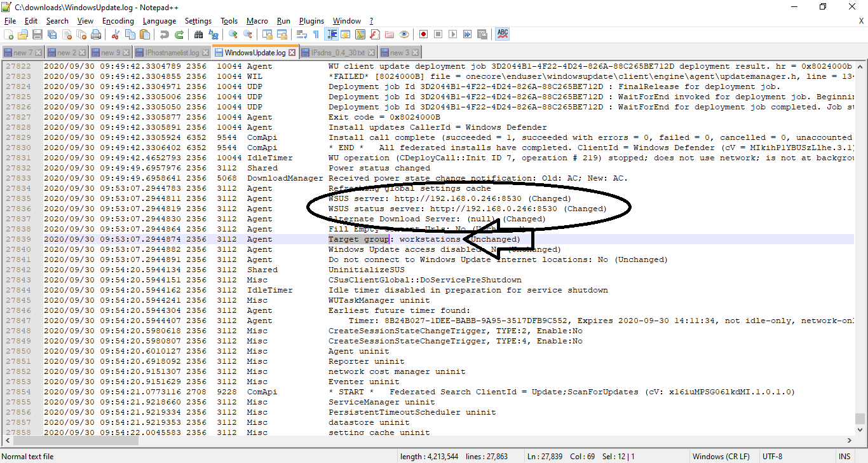Open the Replace dialog icon

pos(214,34)
